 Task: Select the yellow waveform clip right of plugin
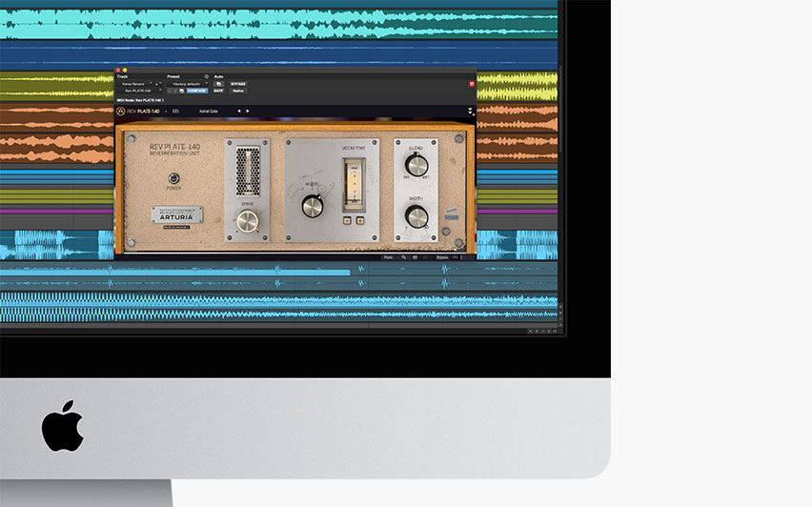pyautogui.click(x=517, y=86)
